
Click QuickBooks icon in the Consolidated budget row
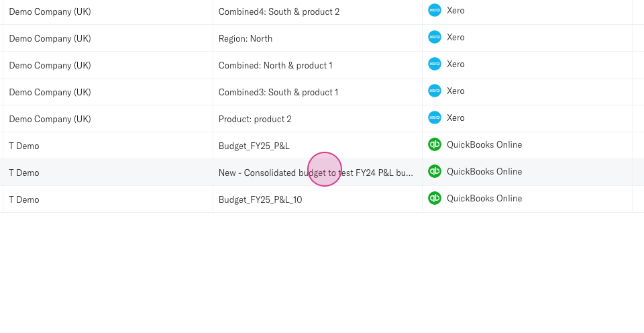click(x=435, y=171)
